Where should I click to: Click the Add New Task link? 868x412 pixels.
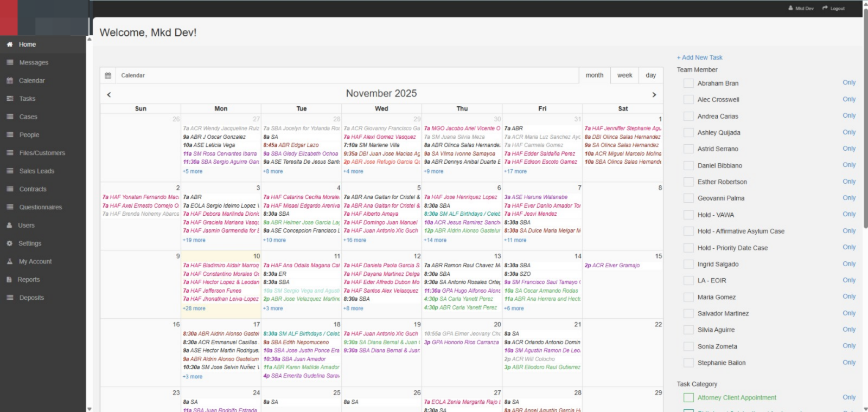coord(699,57)
